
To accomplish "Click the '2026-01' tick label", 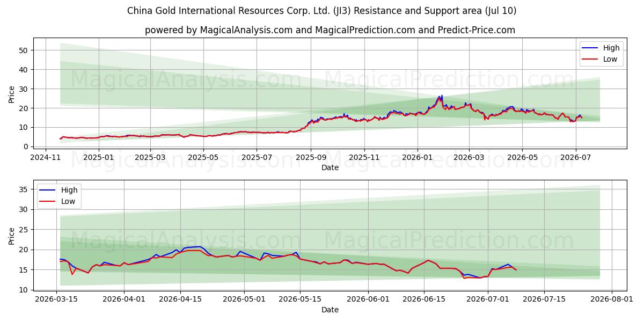I will coord(417,157).
